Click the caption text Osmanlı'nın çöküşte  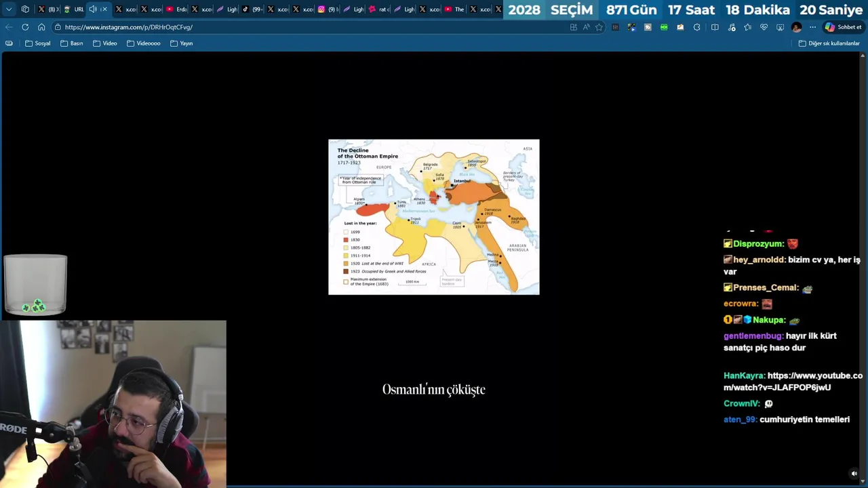(x=434, y=390)
